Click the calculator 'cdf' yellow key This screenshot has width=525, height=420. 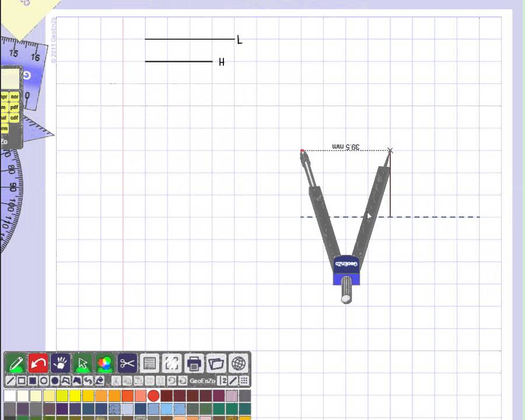[x=15, y=118]
